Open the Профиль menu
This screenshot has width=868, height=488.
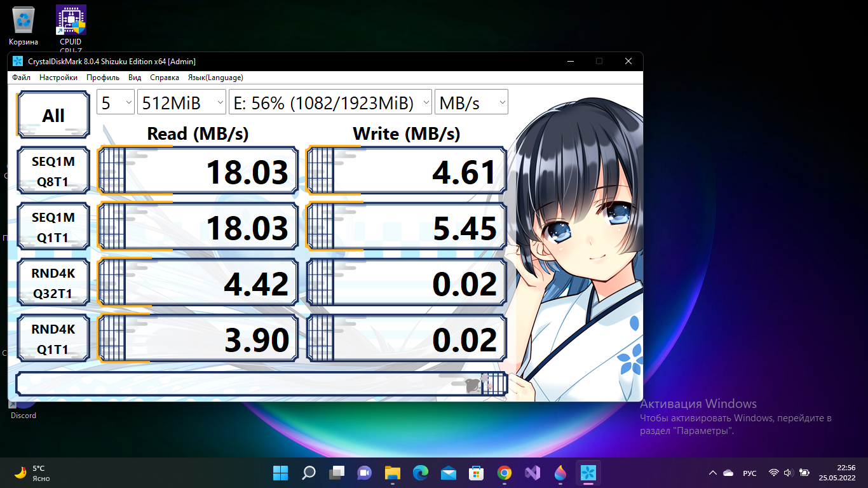click(103, 78)
